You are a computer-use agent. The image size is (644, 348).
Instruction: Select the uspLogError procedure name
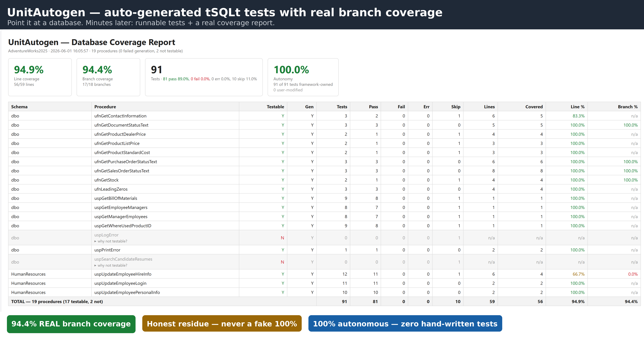(x=106, y=235)
